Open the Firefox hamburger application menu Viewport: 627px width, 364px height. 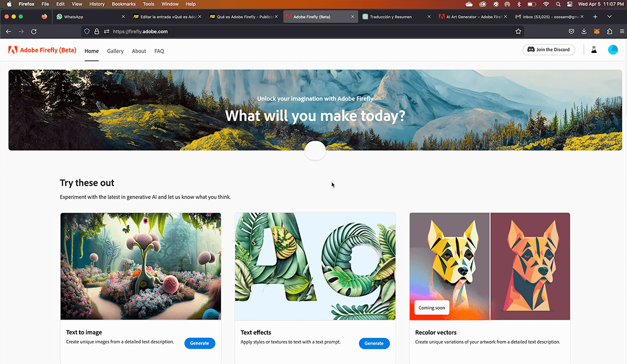622,31
